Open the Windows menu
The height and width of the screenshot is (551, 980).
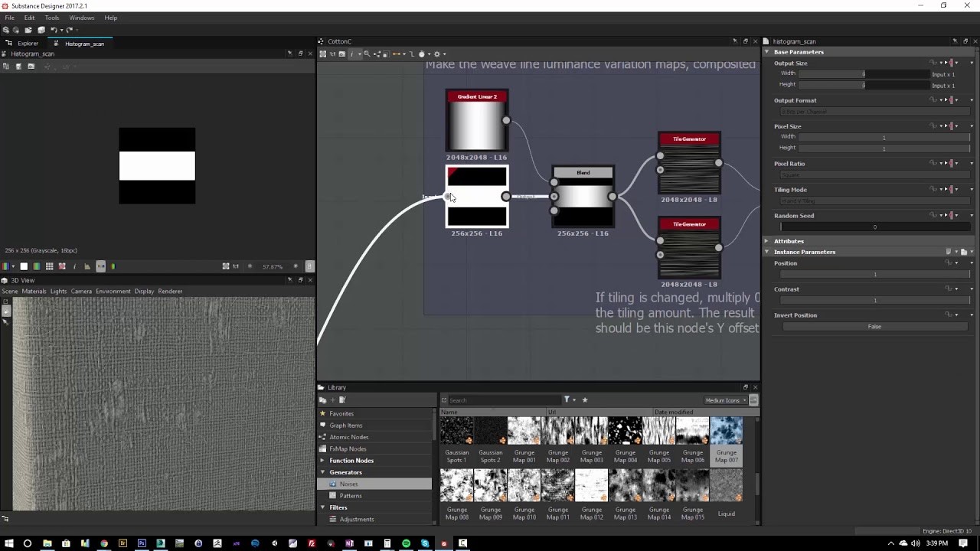82,18
